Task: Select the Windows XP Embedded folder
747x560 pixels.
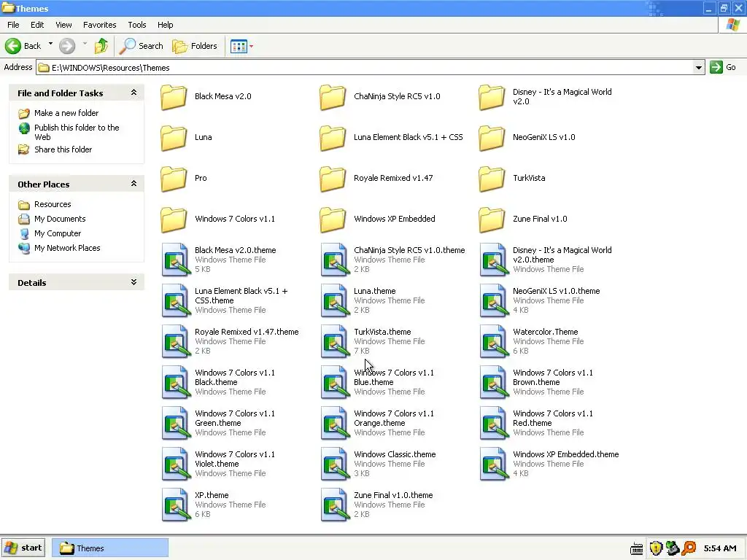Action: [x=377, y=220]
